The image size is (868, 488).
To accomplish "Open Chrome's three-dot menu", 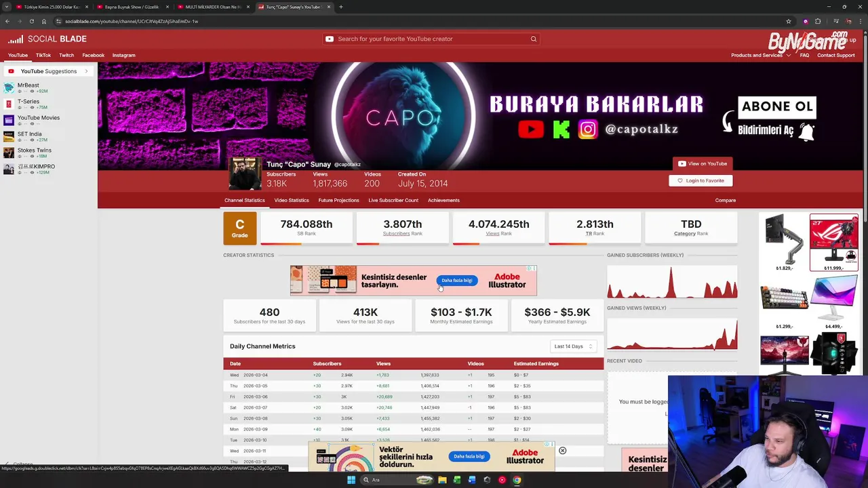I will click(x=861, y=21).
